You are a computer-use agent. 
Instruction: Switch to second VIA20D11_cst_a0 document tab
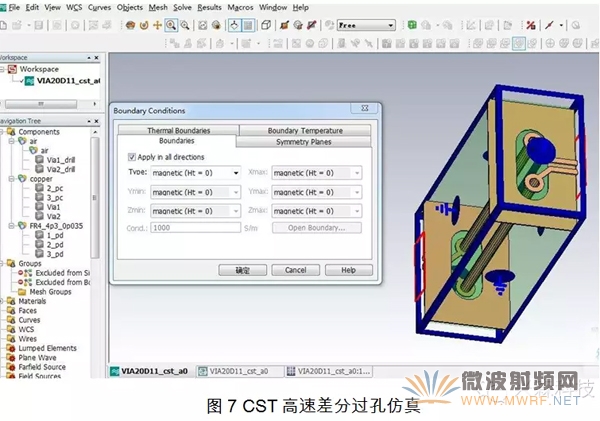pyautogui.click(x=240, y=371)
